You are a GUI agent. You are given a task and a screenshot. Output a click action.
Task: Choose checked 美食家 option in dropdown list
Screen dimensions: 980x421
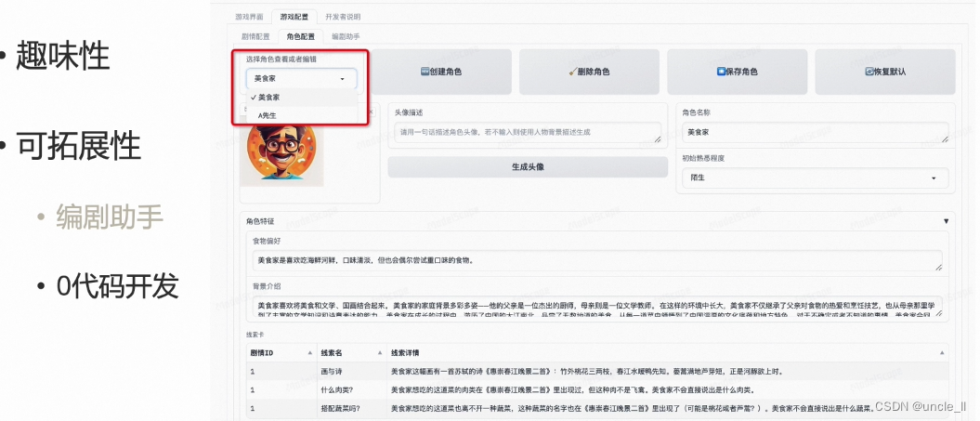point(301,98)
